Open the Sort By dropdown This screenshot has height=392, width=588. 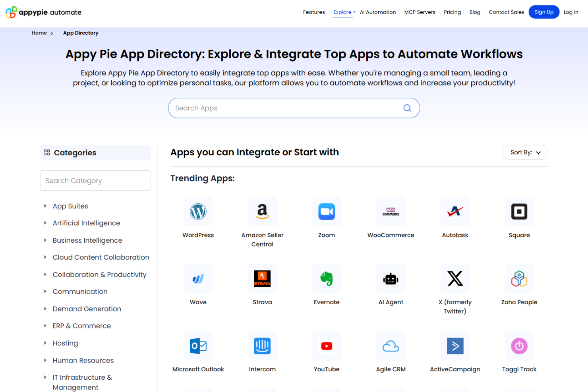point(525,153)
